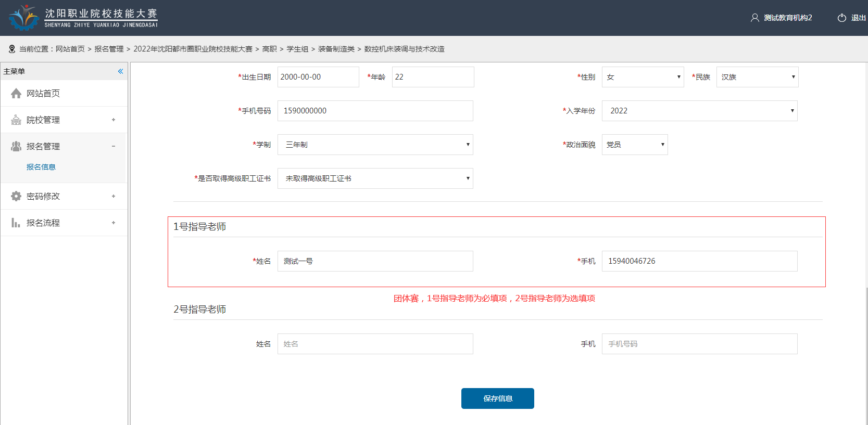This screenshot has height=425, width=868.
Task: Click the 2号指导老师 section heading
Action: pyautogui.click(x=200, y=310)
